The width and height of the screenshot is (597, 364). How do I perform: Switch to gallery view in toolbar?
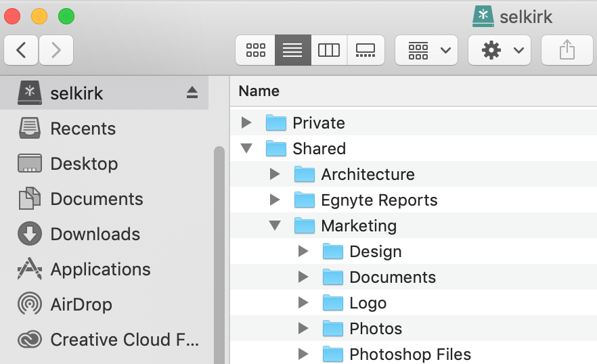coord(366,51)
